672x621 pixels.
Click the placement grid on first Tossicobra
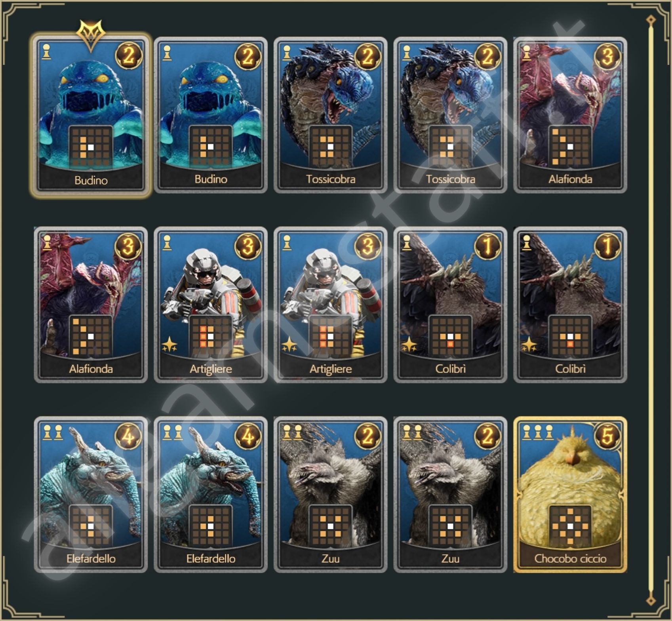[330, 147]
